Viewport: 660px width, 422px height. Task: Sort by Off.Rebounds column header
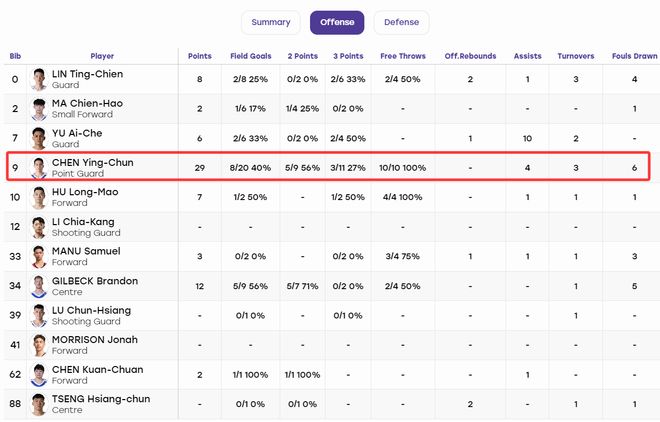click(x=470, y=56)
